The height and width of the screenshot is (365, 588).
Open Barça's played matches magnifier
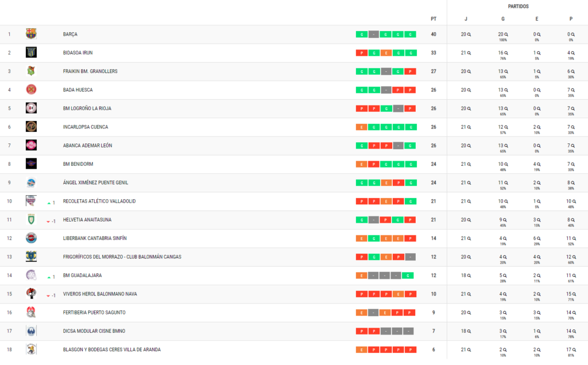[x=469, y=34]
